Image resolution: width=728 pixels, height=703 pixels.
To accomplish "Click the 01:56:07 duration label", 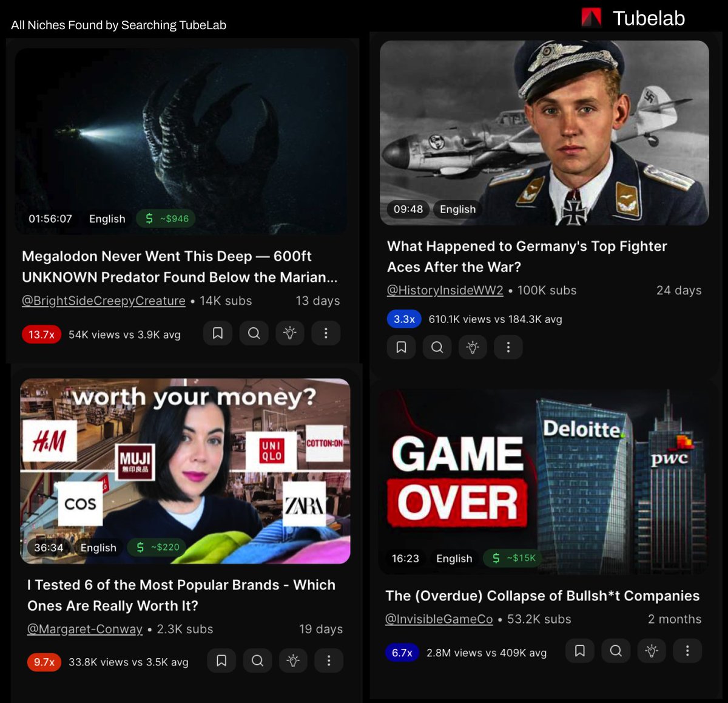I will coord(50,219).
